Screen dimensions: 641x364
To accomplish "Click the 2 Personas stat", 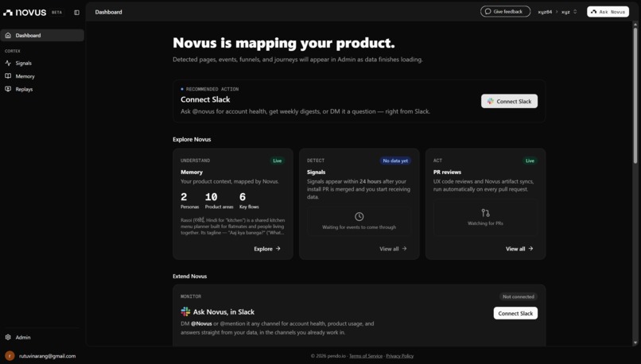I will point(189,200).
